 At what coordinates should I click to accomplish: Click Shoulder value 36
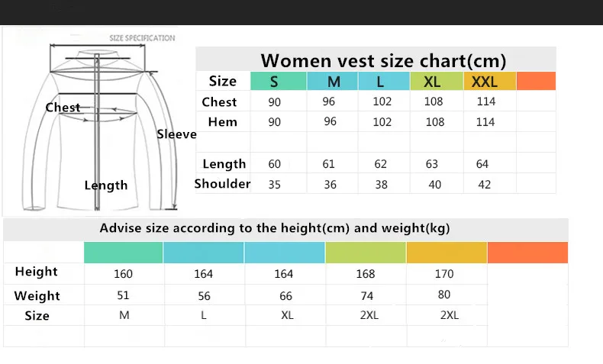pyautogui.click(x=331, y=185)
